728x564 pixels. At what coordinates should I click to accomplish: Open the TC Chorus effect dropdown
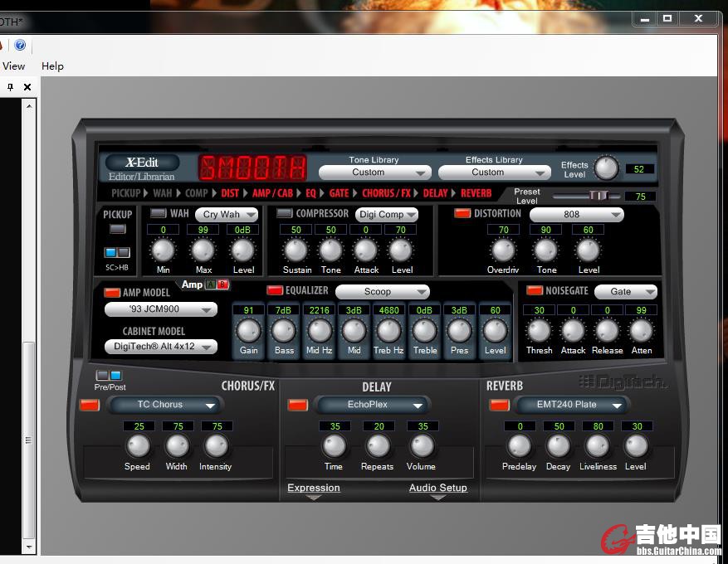click(165, 405)
